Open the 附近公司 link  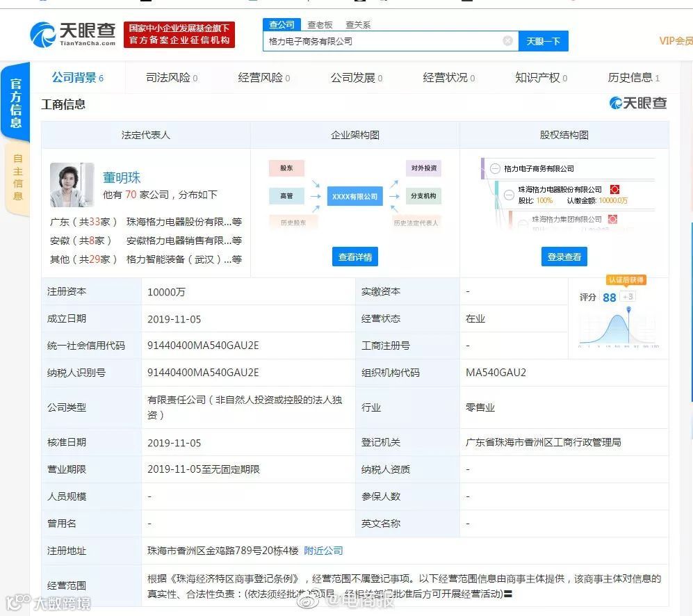point(323,551)
